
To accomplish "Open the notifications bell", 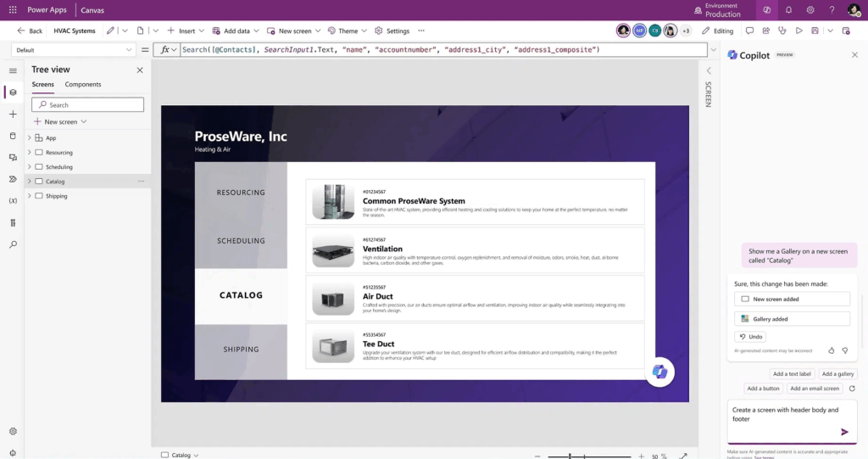I will click(x=788, y=10).
